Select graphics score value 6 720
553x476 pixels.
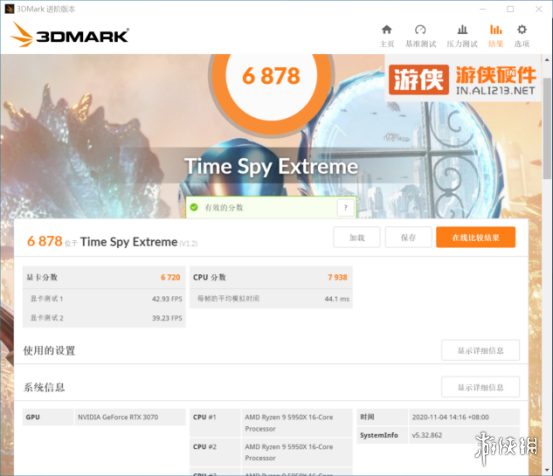170,277
